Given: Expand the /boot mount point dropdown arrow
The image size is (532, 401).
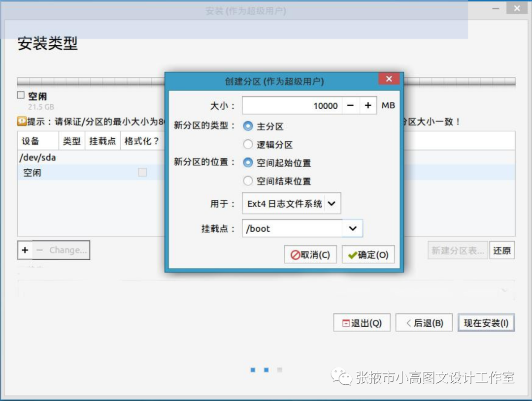Looking at the screenshot, I should click(x=353, y=228).
